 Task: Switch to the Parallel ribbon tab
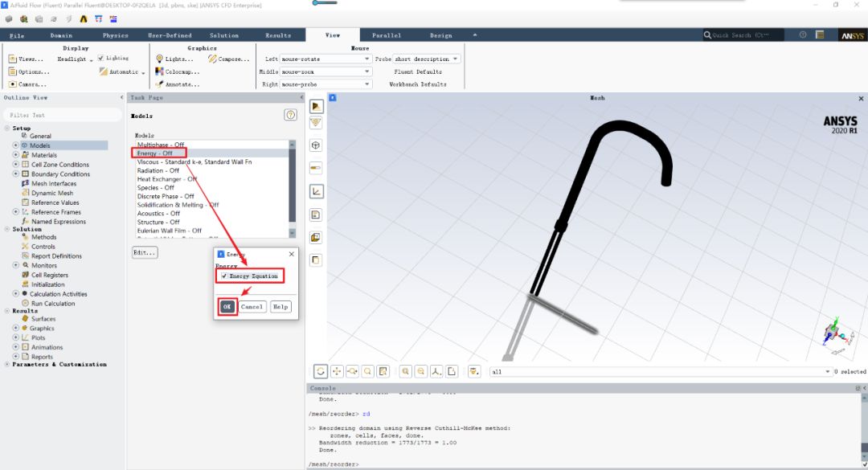click(387, 35)
